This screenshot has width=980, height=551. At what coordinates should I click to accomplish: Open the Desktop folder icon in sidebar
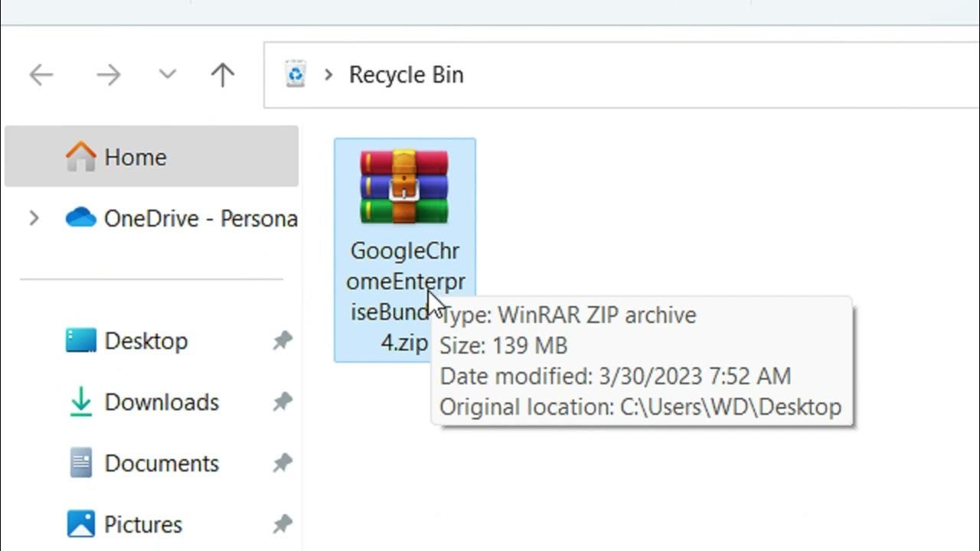[x=81, y=341]
